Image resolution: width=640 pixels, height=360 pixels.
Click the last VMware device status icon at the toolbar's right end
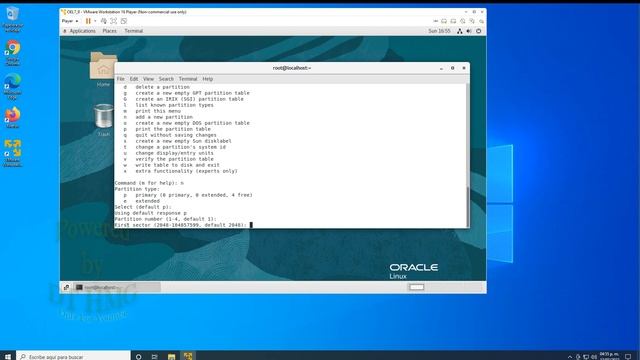pos(482,21)
